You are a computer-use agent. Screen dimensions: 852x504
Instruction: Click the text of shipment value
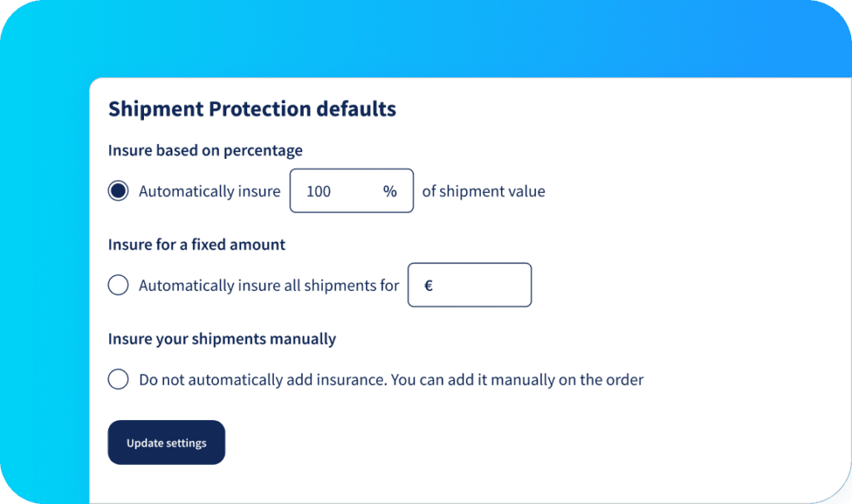click(x=483, y=190)
